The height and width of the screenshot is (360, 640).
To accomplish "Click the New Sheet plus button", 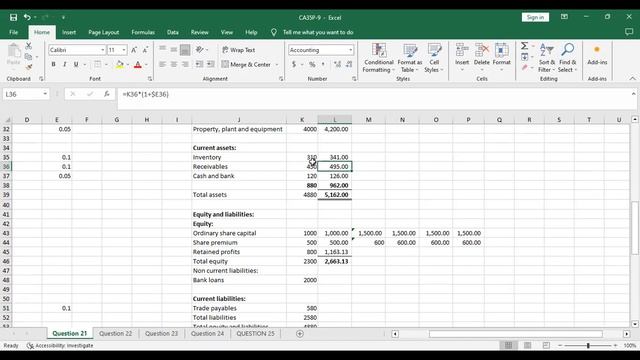I will (x=300, y=334).
